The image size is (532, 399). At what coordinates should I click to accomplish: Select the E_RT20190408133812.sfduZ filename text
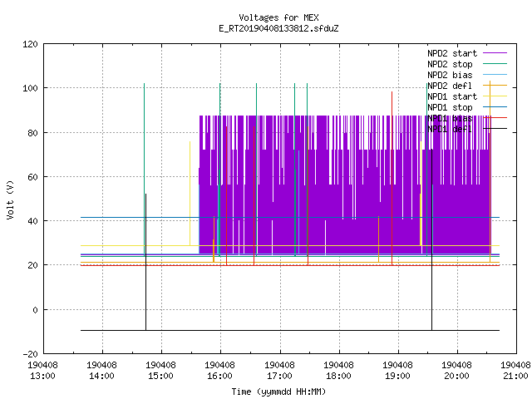[278, 28]
